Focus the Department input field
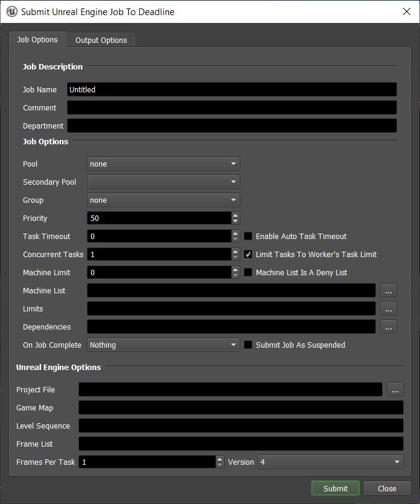The height and width of the screenshot is (504, 420). (232, 126)
